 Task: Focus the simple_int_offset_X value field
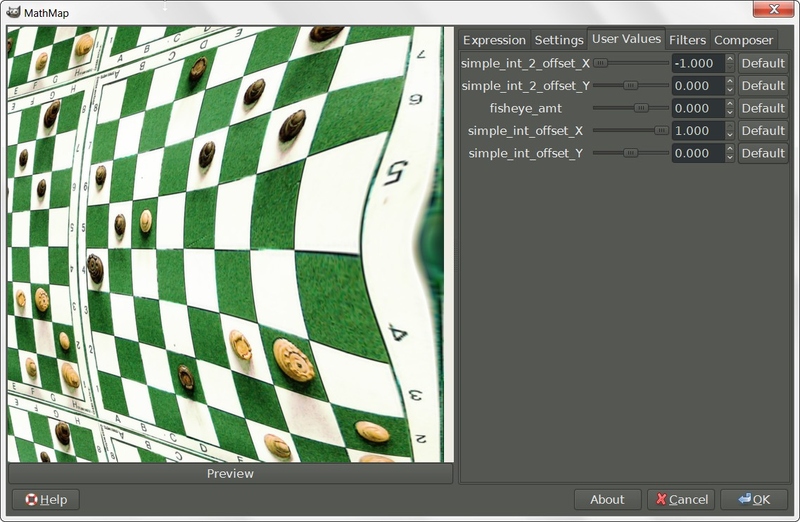(698, 131)
